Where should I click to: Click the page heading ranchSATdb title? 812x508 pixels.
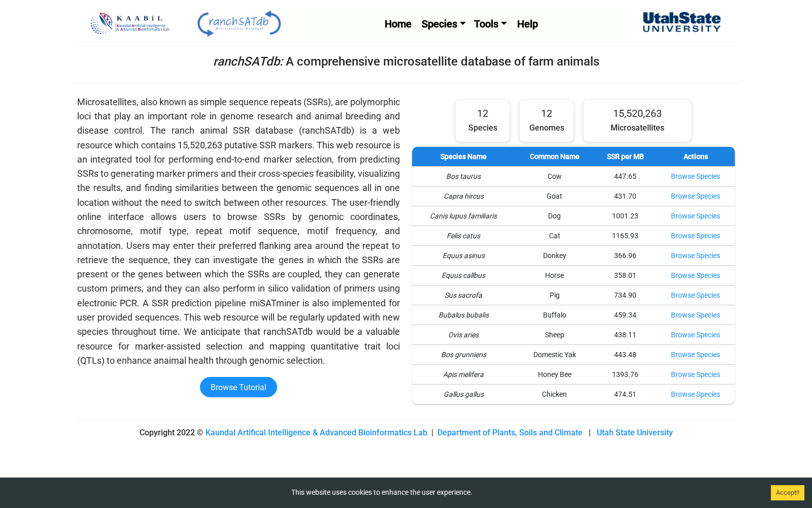406,61
